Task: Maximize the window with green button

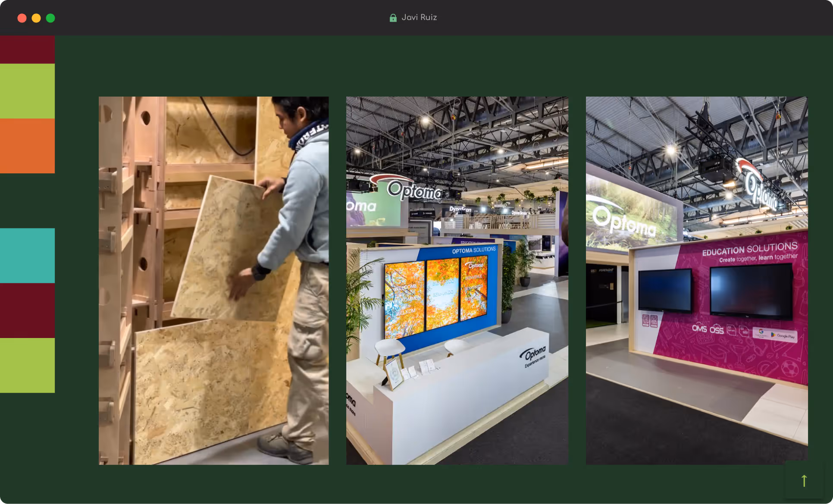Action: (50, 18)
